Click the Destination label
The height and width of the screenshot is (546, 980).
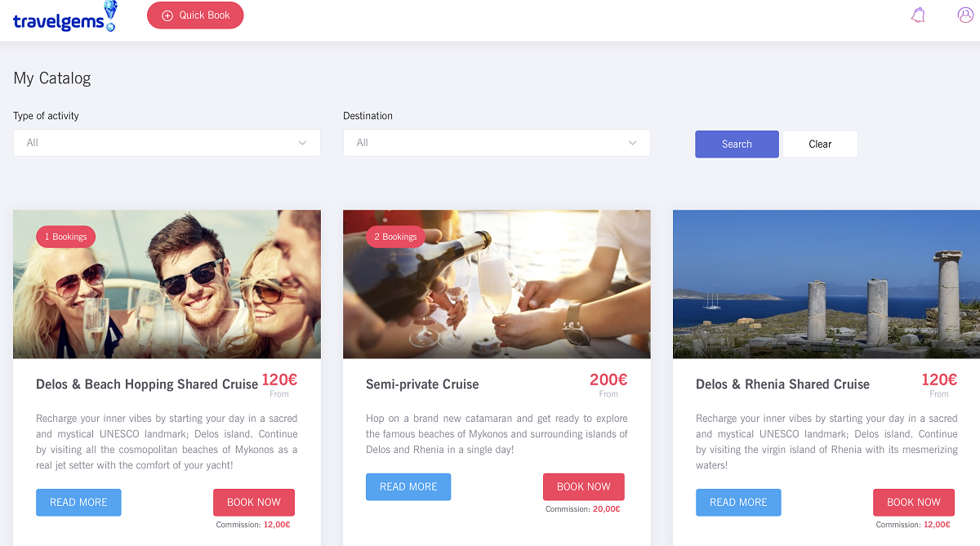tap(367, 116)
